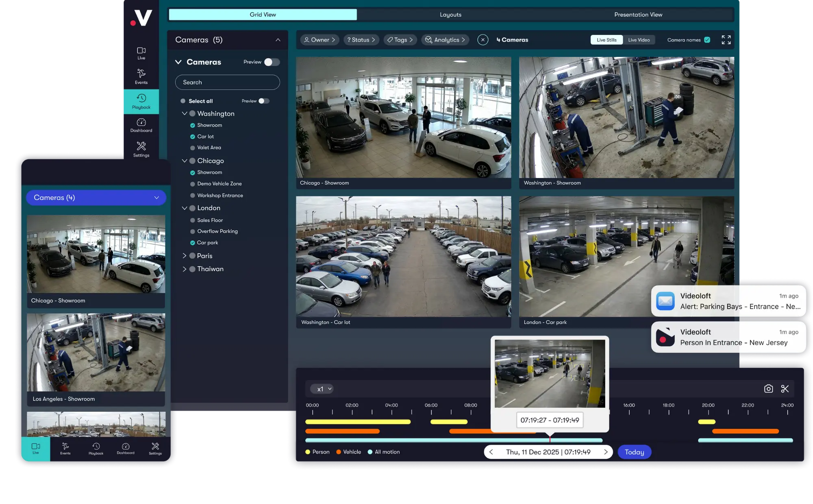The height and width of the screenshot is (504, 813).
Task: Toggle the Preview switch beside Select all
Action: coord(264,101)
